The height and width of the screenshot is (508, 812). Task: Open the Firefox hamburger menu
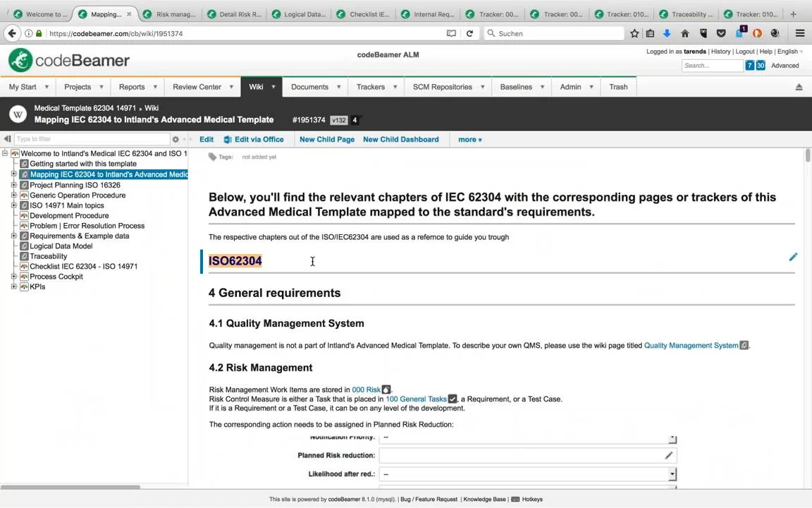coord(799,33)
